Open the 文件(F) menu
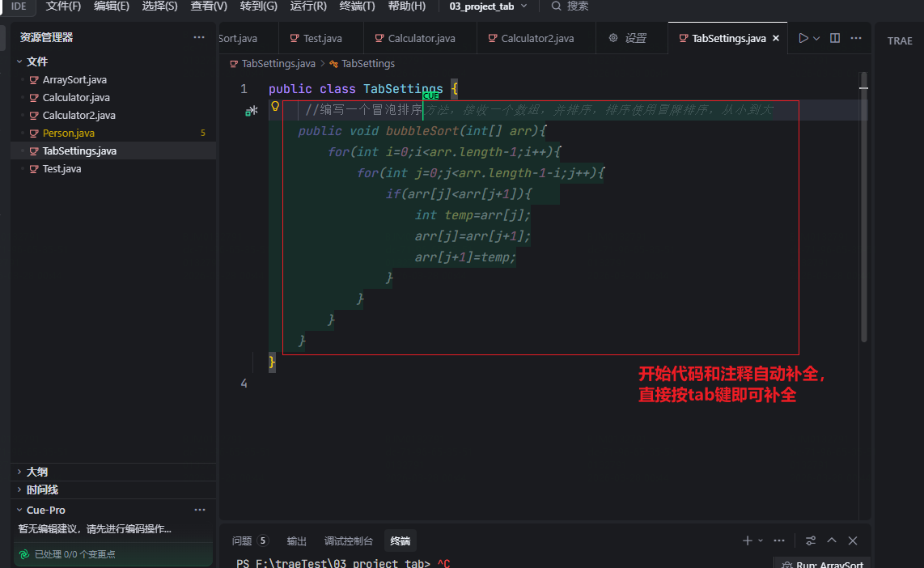 point(63,6)
